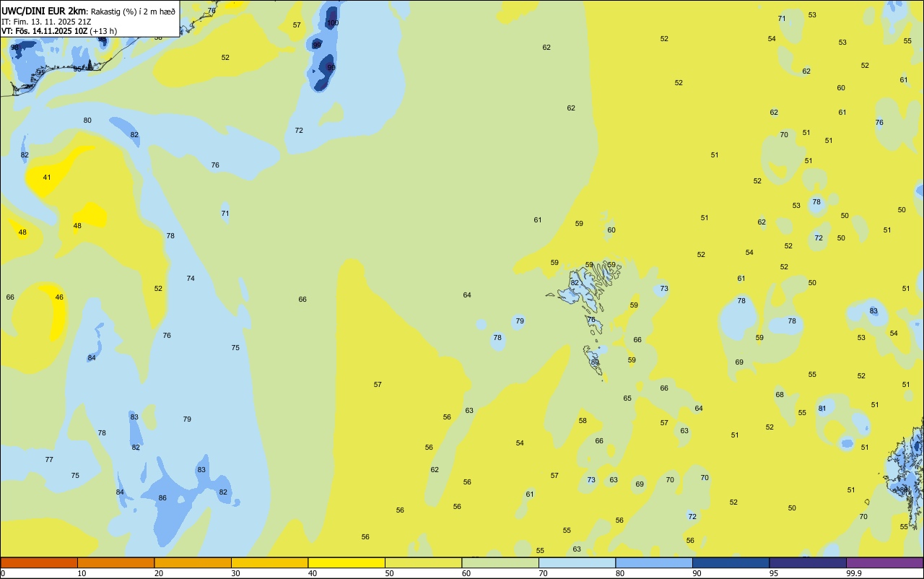This screenshot has width=924, height=579.
Task: Click the 10–20 orange legend segment
Action: [x=115, y=562]
